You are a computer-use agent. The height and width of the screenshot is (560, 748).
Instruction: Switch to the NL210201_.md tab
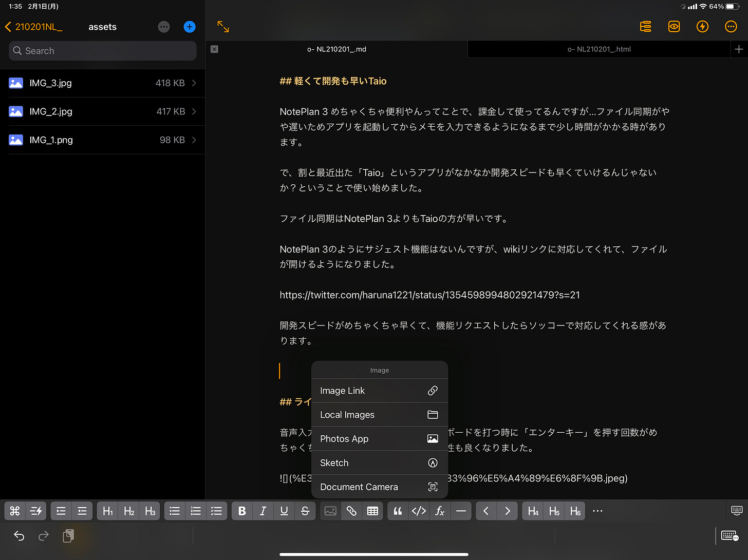coord(337,49)
